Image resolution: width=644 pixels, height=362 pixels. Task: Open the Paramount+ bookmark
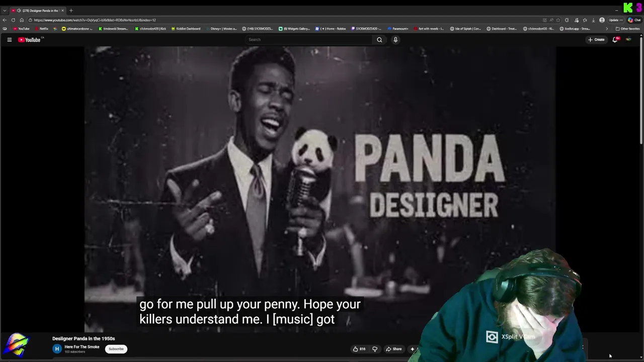pos(397,29)
